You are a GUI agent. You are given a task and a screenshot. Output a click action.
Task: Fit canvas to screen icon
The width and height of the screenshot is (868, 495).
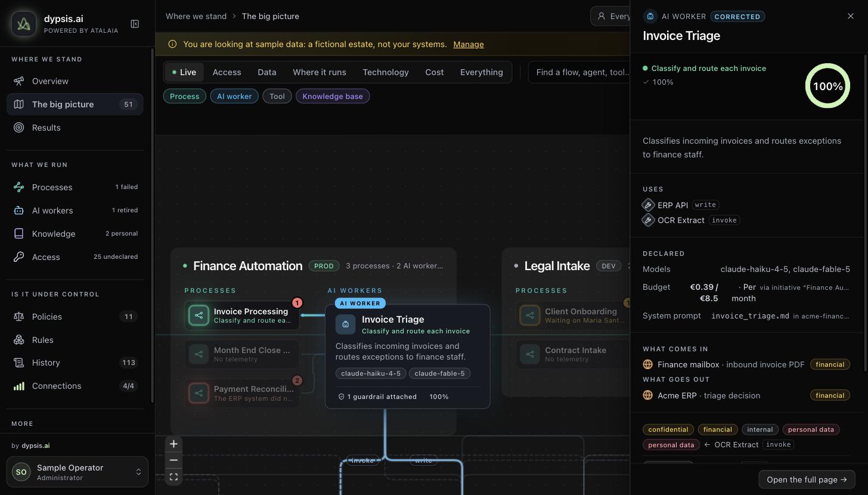click(173, 477)
